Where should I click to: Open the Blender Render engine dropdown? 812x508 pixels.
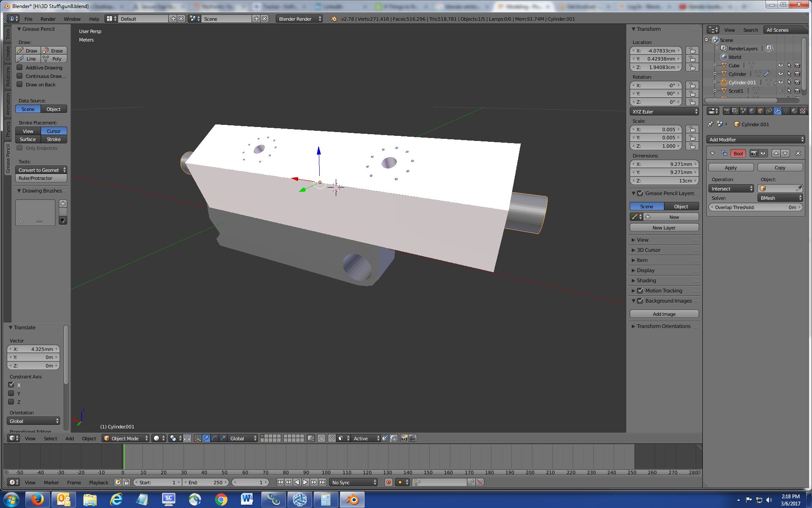coord(299,19)
